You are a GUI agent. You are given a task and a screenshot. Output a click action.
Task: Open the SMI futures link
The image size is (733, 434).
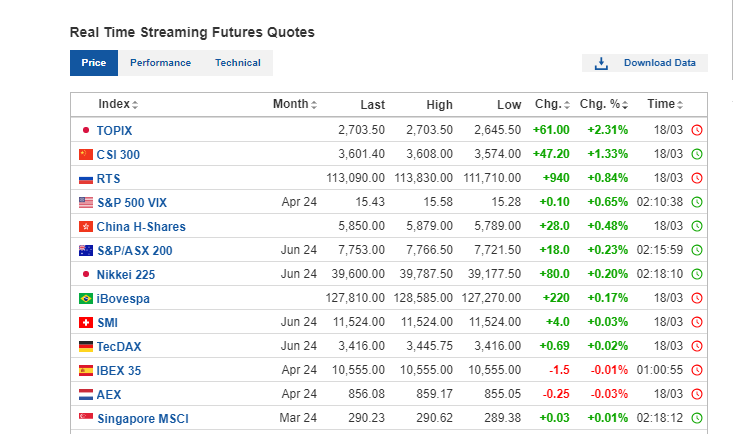click(108, 323)
